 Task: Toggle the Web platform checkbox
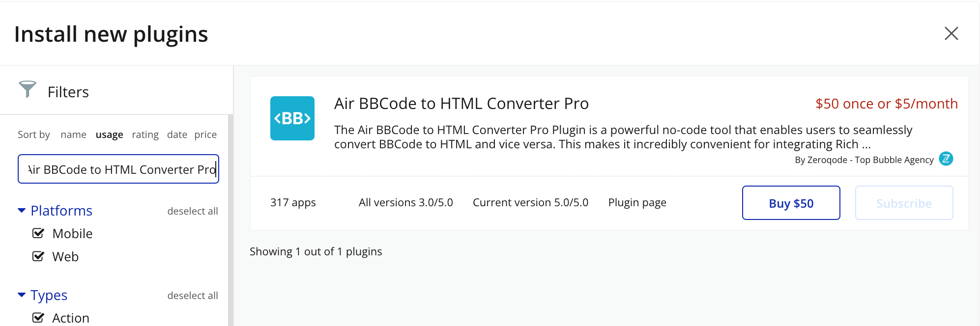(38, 256)
